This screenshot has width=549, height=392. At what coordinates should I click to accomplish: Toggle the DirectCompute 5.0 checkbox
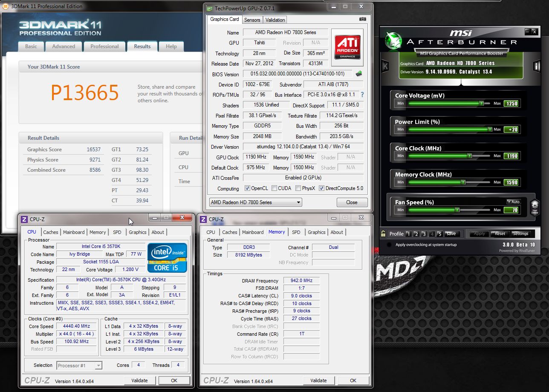321,188
